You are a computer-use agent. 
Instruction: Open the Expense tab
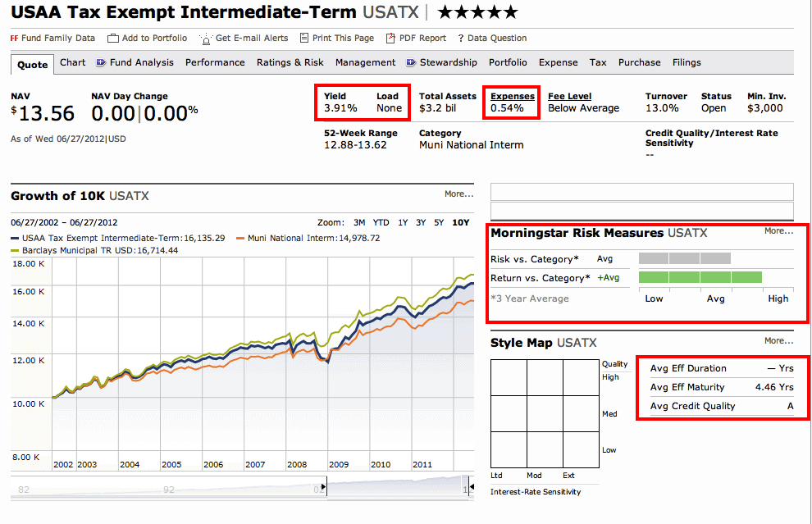click(x=559, y=62)
